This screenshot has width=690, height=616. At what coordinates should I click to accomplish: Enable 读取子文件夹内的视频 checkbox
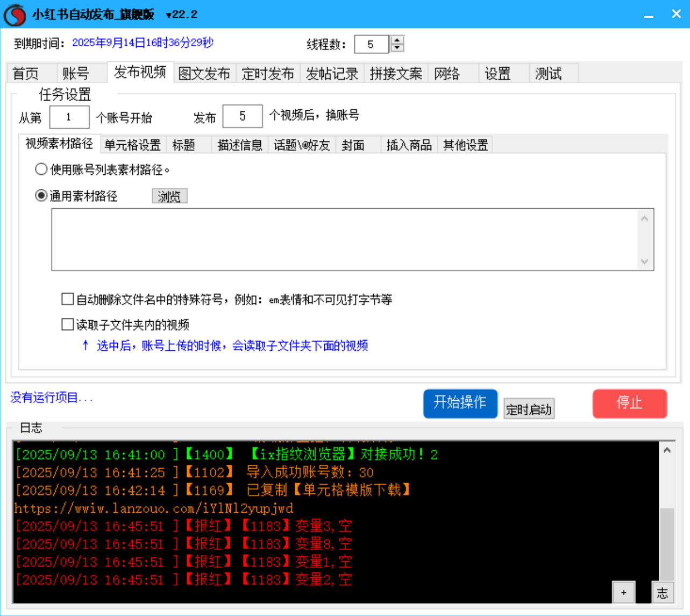click(67, 324)
